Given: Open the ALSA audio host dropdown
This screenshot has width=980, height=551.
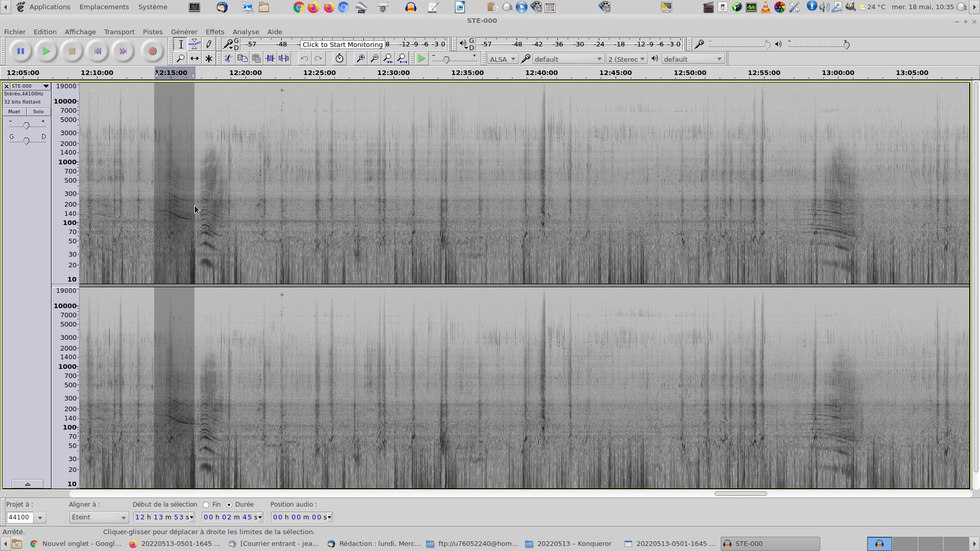Looking at the screenshot, I should click(502, 59).
